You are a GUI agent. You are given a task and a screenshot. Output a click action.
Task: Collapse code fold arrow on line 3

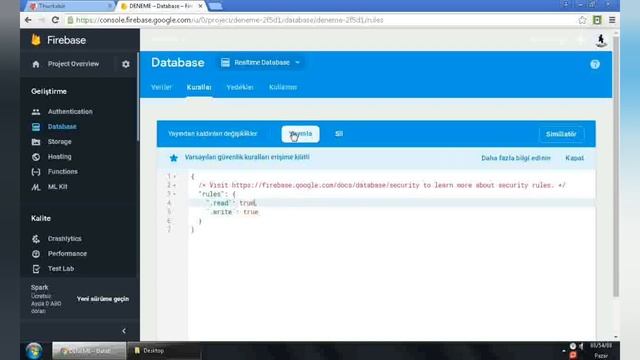click(175, 194)
